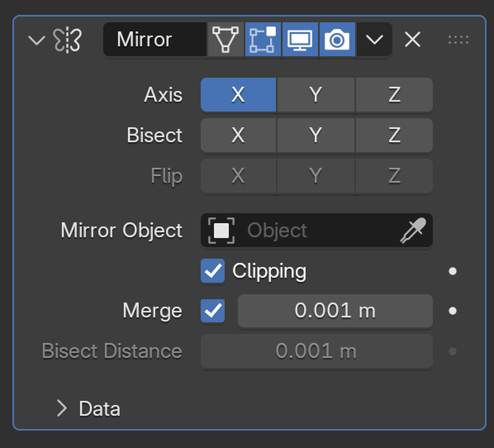Toggle viewport display monitor icon

coord(300,39)
